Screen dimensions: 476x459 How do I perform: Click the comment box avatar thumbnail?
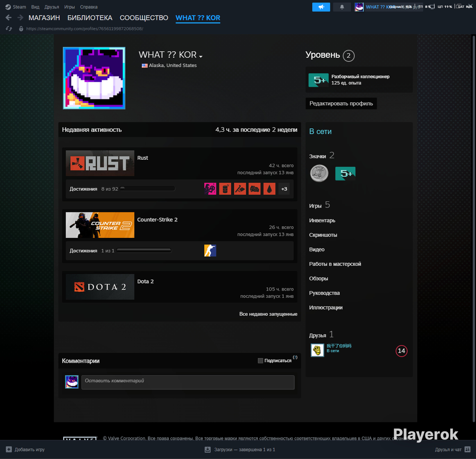pyautogui.click(x=72, y=382)
